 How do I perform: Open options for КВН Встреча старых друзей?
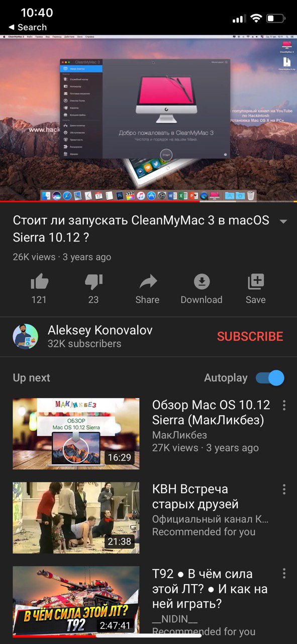coord(284,489)
